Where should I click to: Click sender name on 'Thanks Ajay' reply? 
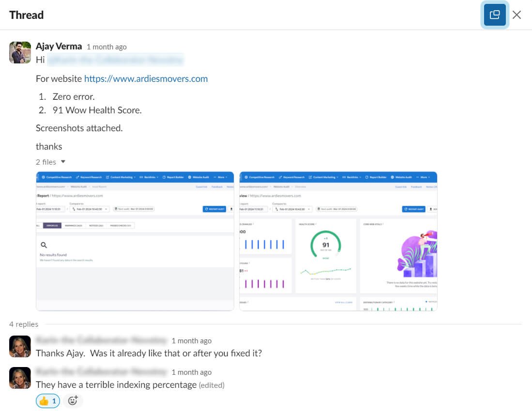[101, 340]
